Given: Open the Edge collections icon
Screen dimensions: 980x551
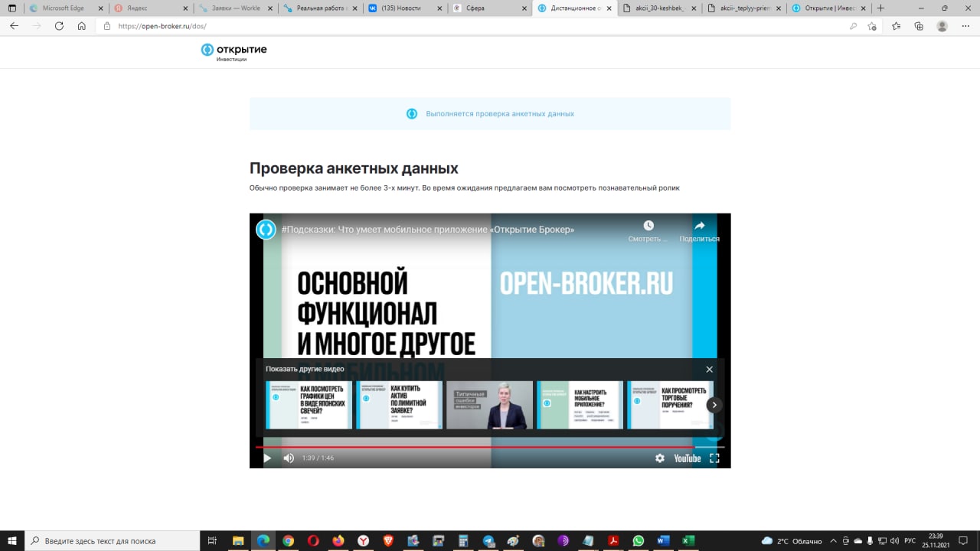Looking at the screenshot, I should pyautogui.click(x=919, y=26).
